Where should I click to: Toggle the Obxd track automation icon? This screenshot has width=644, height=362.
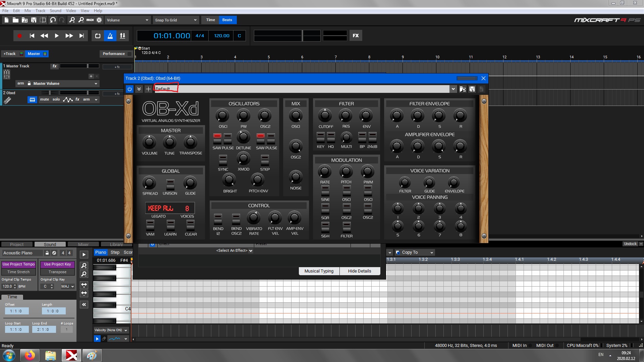[68, 100]
